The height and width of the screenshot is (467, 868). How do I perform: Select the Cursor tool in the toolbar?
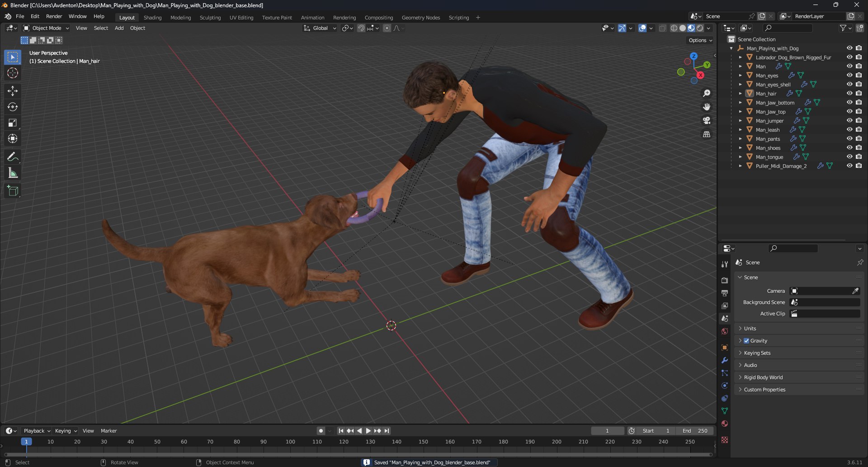[13, 73]
